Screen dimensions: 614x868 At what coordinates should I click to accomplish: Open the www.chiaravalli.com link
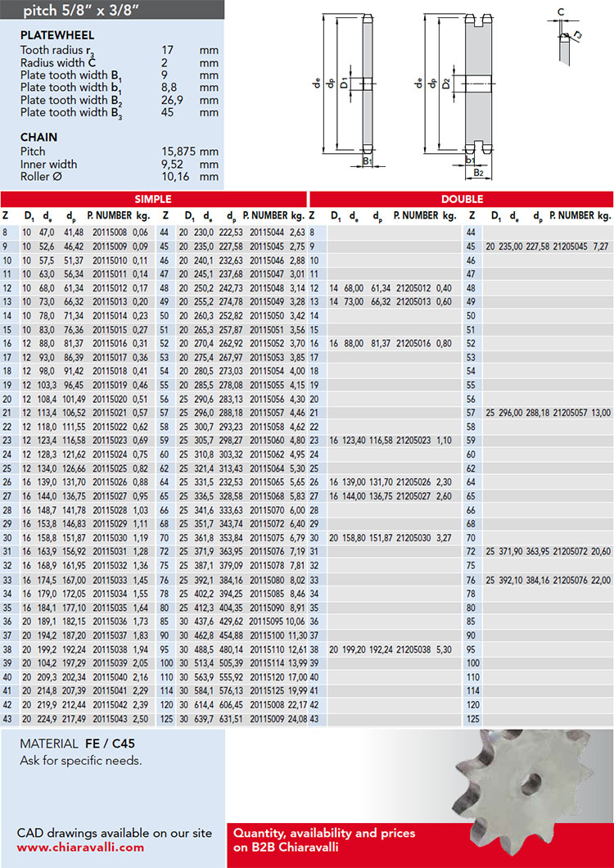point(80,848)
